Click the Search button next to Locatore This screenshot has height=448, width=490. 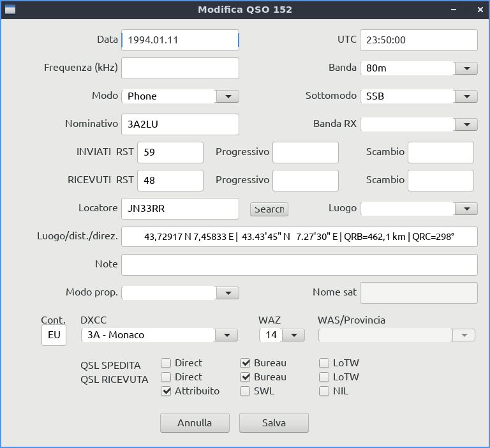[x=269, y=209]
